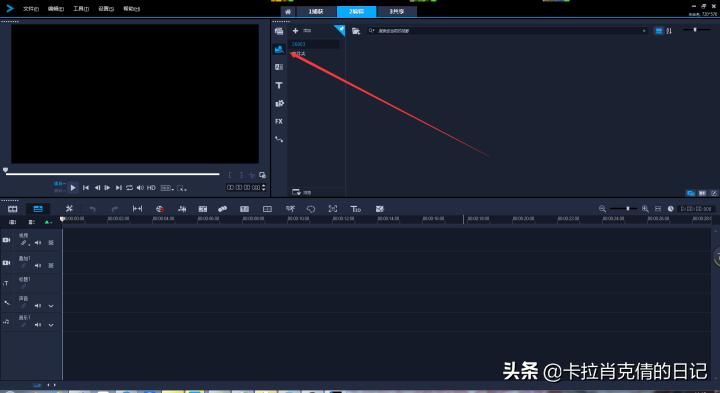Switch to Storyboard view

[12, 209]
